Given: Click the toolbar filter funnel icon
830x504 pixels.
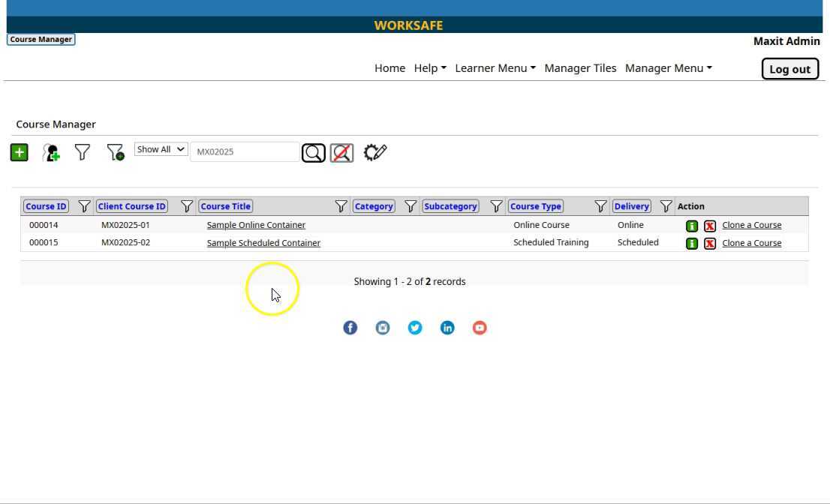Looking at the screenshot, I should pos(83,152).
